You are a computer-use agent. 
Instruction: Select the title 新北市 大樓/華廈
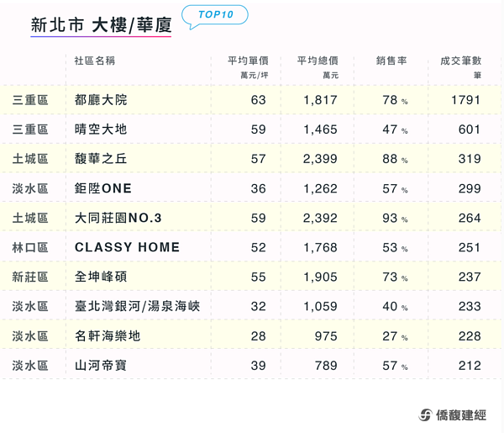click(x=101, y=25)
